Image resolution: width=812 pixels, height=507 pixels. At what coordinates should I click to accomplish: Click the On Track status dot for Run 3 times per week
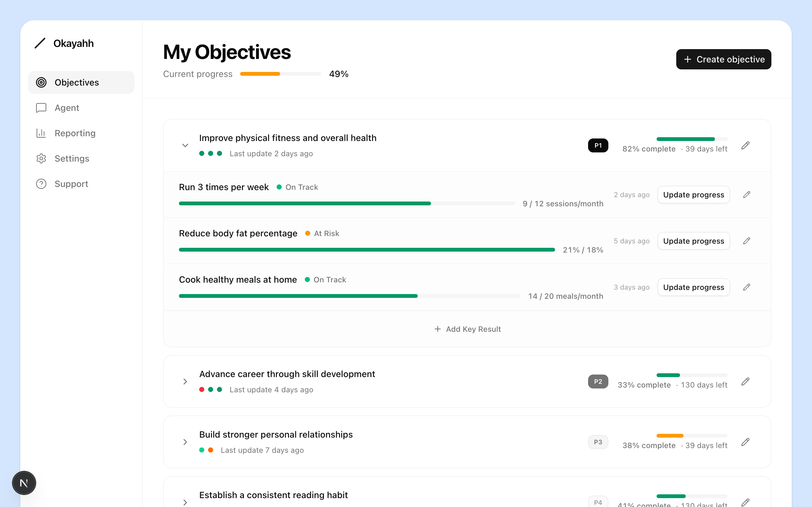point(279,187)
